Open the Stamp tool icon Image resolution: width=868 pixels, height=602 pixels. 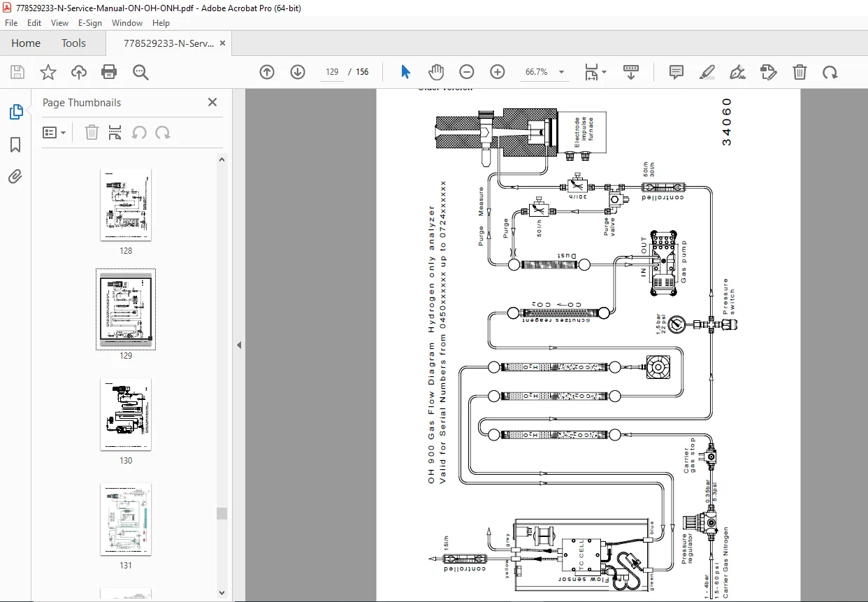pos(768,72)
